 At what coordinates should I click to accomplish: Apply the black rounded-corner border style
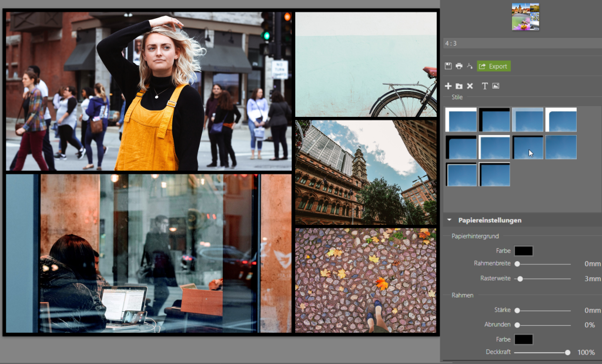tap(461, 147)
